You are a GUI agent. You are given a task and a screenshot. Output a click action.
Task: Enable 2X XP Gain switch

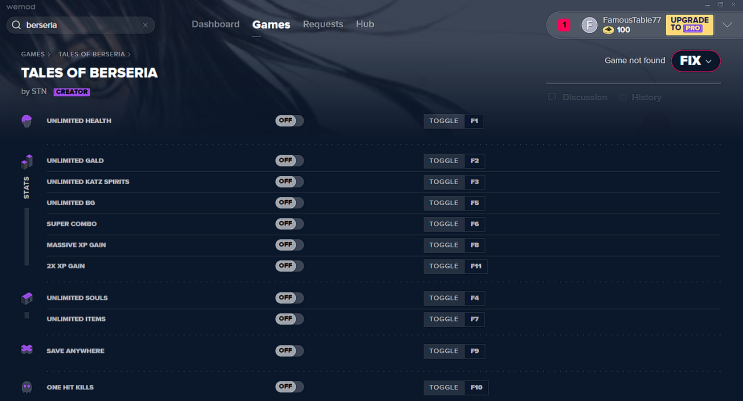pyautogui.click(x=289, y=266)
